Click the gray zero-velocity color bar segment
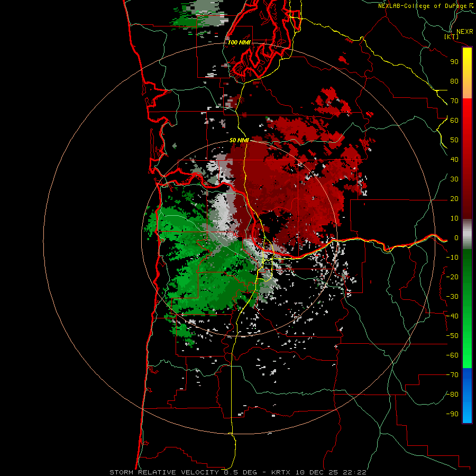The height and width of the screenshot is (476, 476). (x=467, y=234)
